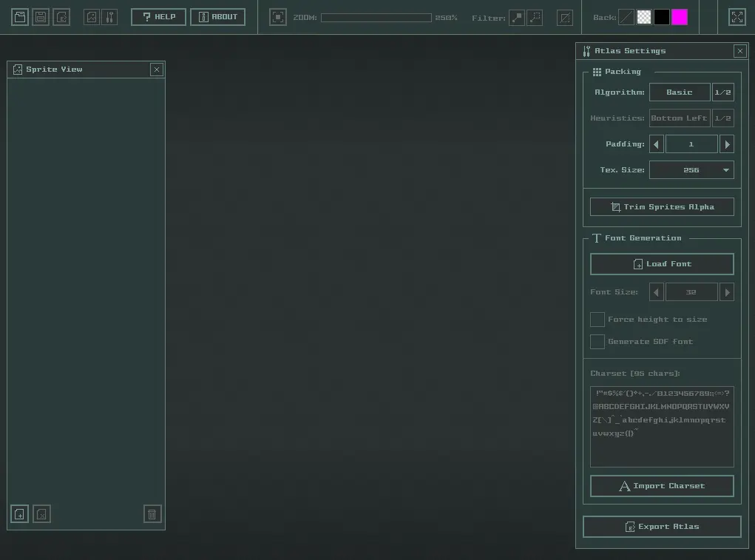The image size is (755, 560).
Task: Click the Export Atlas button
Action: (x=662, y=527)
